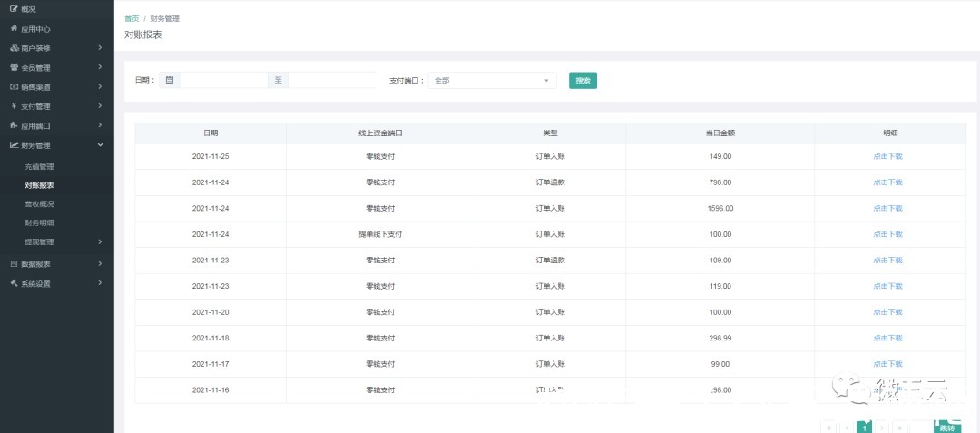Click the end date input field
Image resolution: width=980 pixels, height=433 pixels.
tap(332, 80)
